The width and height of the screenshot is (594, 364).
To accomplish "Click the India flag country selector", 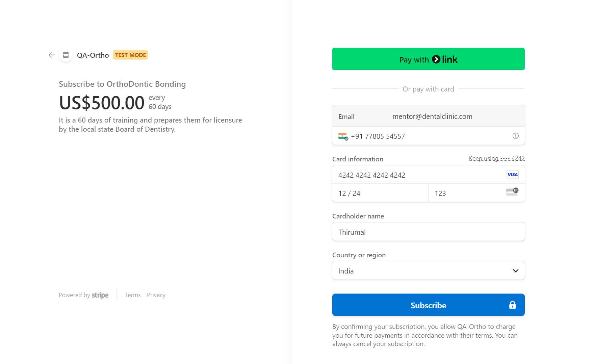I will click(343, 136).
